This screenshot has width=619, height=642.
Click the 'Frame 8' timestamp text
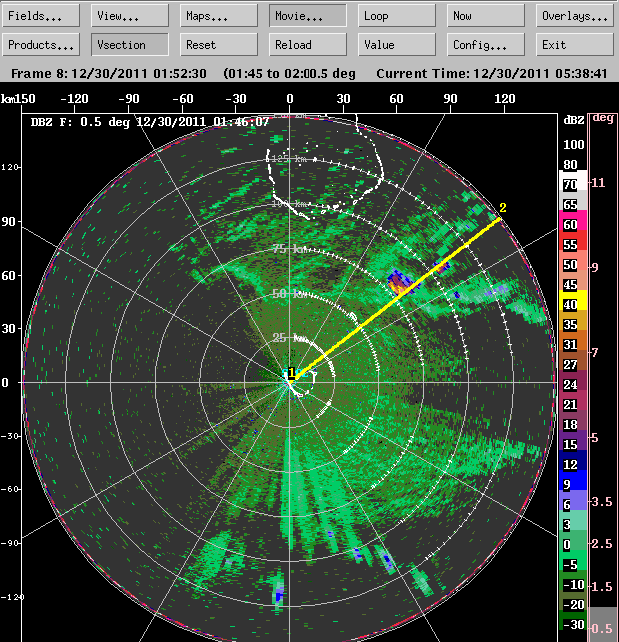(x=108, y=74)
